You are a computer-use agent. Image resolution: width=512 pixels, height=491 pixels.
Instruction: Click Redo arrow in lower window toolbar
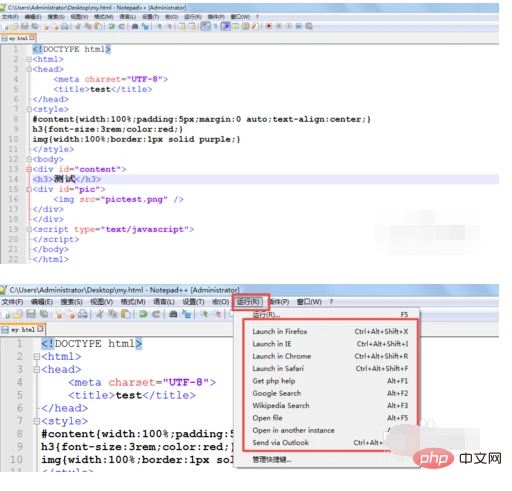[x=156, y=314]
